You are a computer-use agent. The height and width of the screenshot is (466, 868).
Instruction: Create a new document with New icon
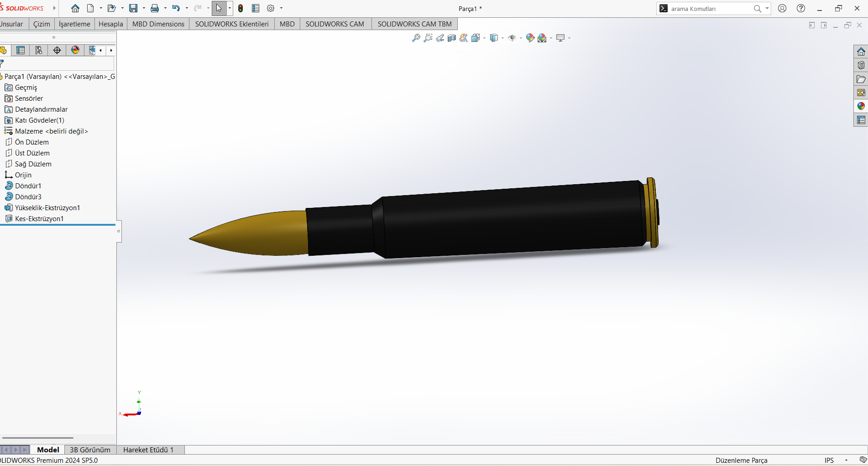pyautogui.click(x=90, y=8)
